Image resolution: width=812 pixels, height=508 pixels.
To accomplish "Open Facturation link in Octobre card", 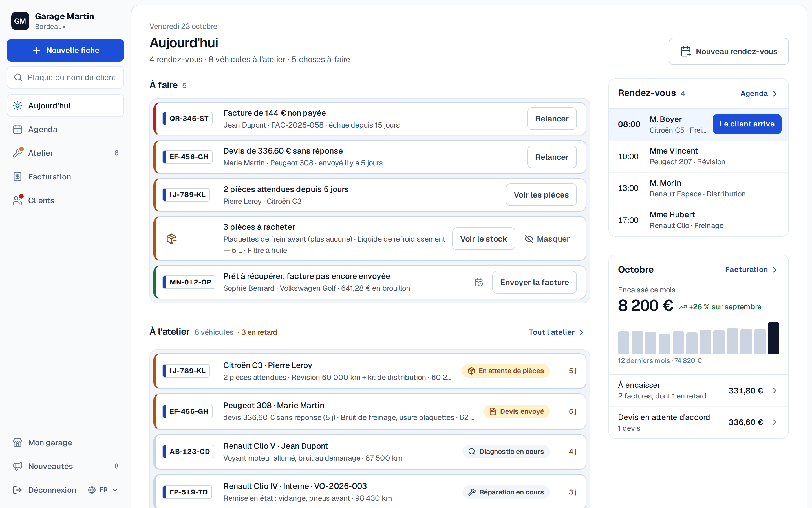I will [751, 270].
